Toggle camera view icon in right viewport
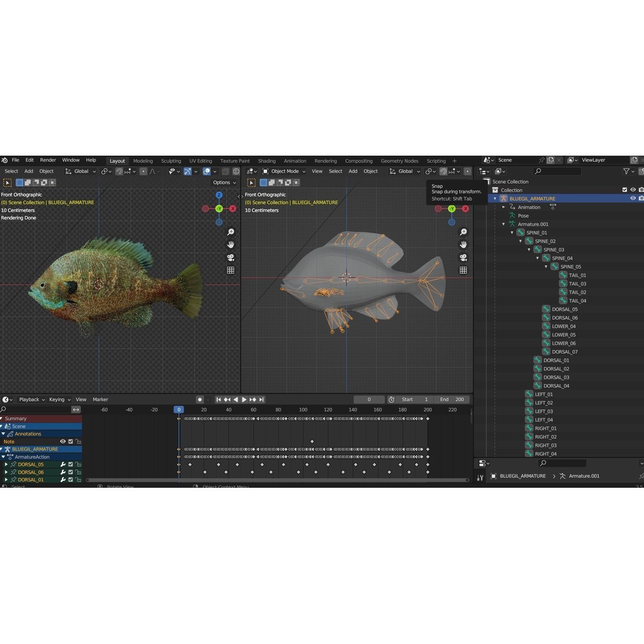644x644 pixels. 463,258
